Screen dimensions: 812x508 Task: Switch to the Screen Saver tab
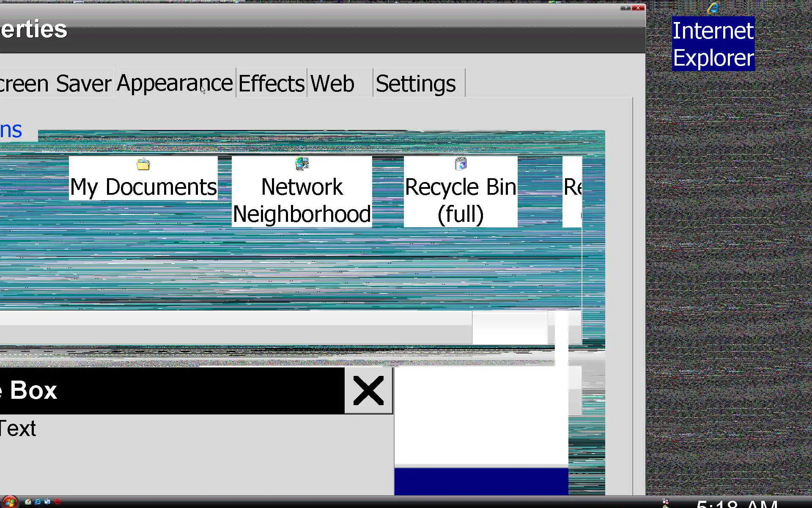click(x=55, y=83)
